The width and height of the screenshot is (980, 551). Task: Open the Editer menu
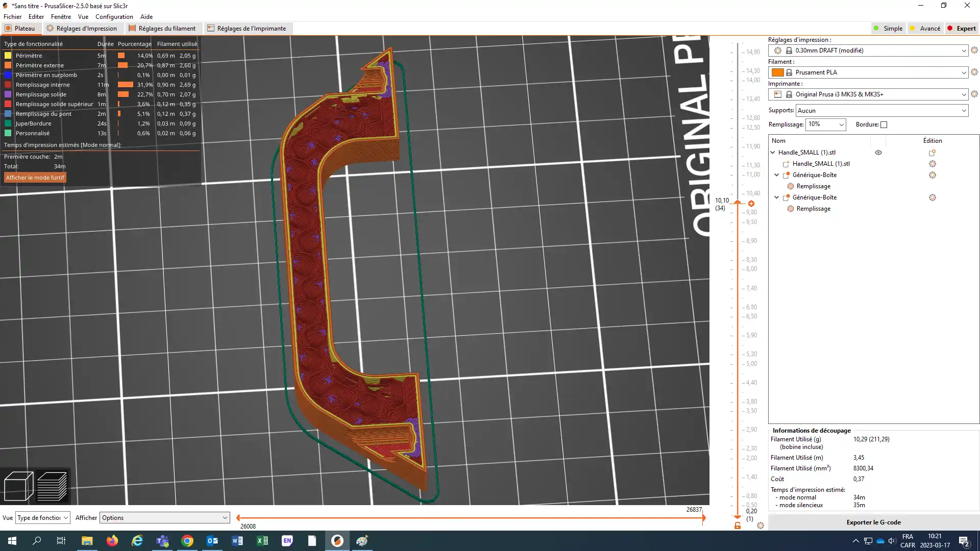pyautogui.click(x=36, y=17)
